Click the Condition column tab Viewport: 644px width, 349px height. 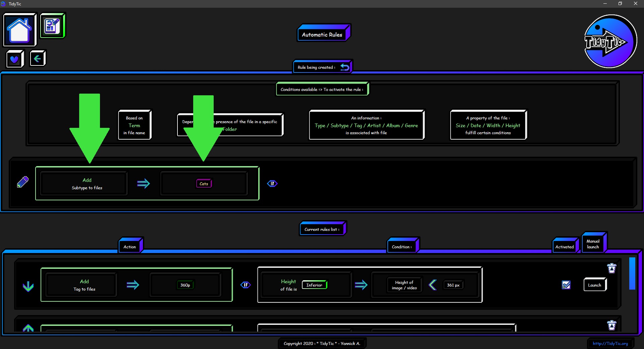402,245
